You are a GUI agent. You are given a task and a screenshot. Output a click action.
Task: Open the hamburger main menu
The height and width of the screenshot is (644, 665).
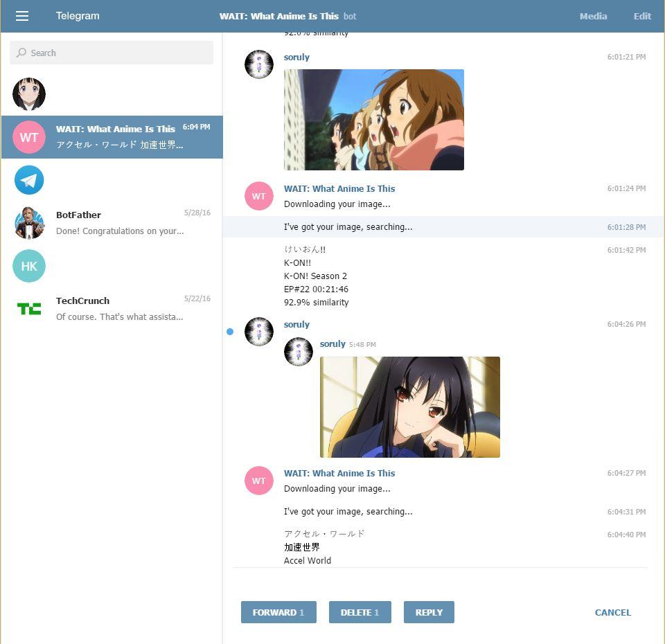pyautogui.click(x=22, y=16)
